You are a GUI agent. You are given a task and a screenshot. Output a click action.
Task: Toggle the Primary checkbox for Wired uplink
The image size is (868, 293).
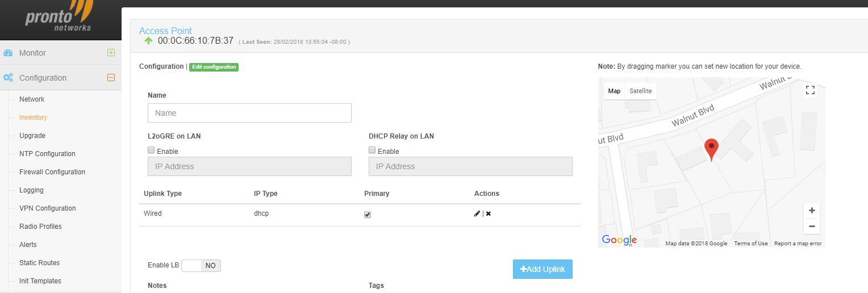click(368, 215)
